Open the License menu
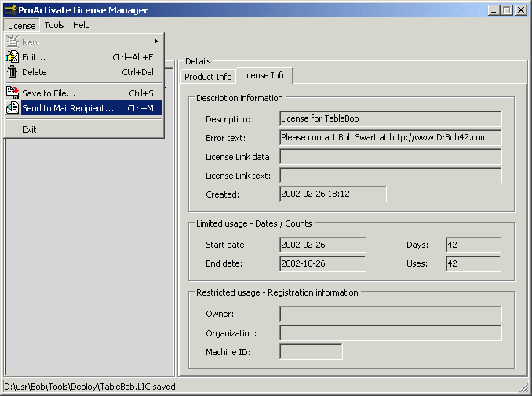532x396 pixels. [x=22, y=25]
